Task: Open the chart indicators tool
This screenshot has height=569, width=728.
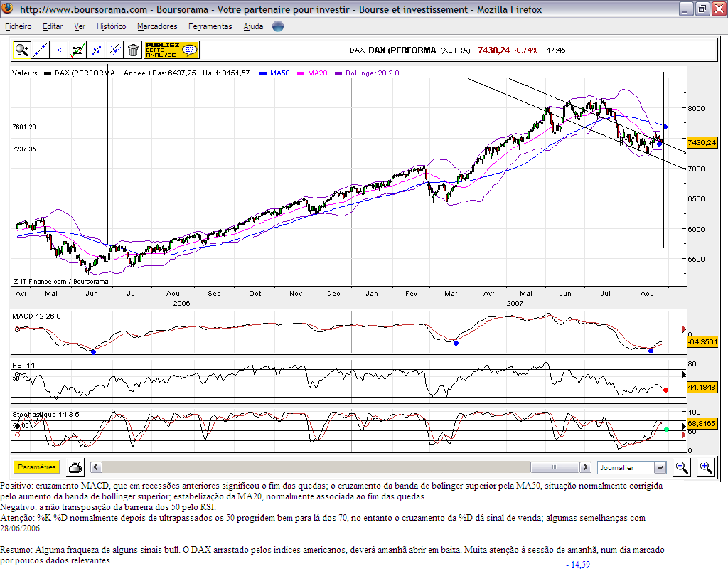Action: pos(77,50)
